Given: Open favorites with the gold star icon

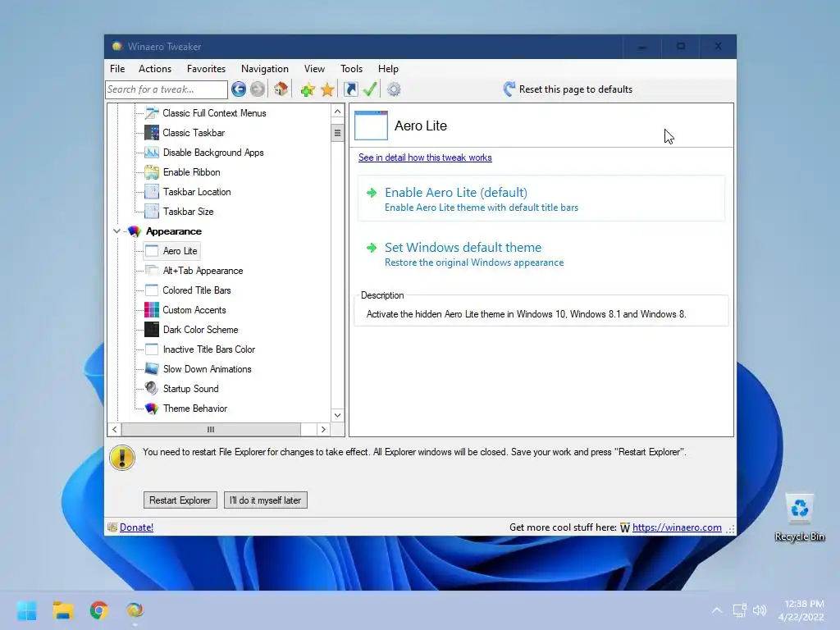Looking at the screenshot, I should click(327, 89).
